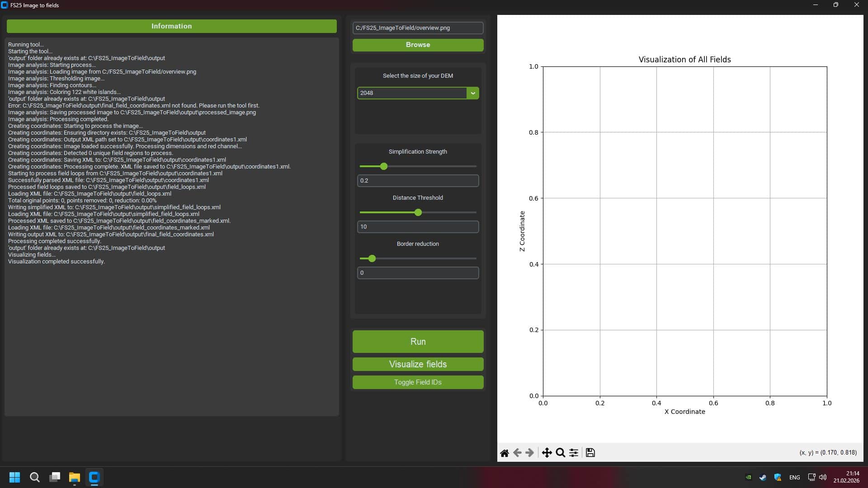Screen dimensions: 868x488
Task: Click Visualize fields
Action: click(x=417, y=364)
